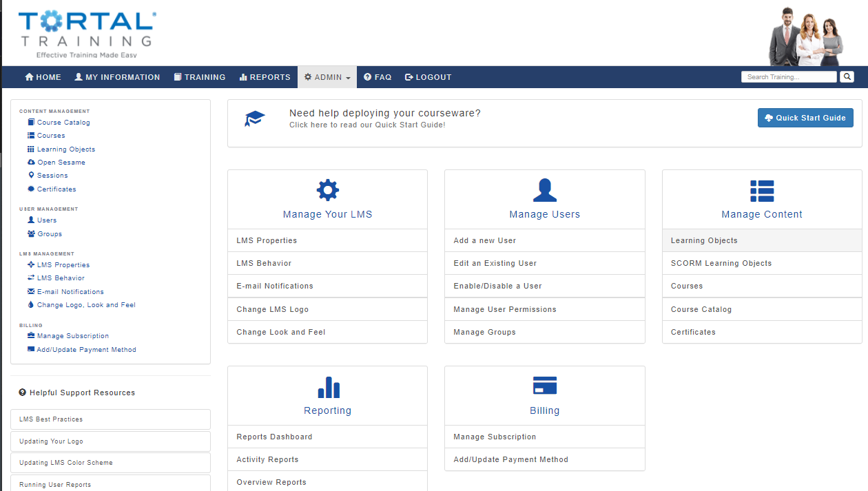Open LMS Best Practices support resource
868x491 pixels.
click(110, 419)
